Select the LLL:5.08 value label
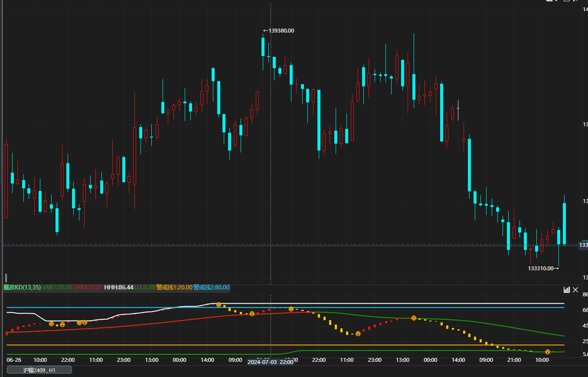 145,287
